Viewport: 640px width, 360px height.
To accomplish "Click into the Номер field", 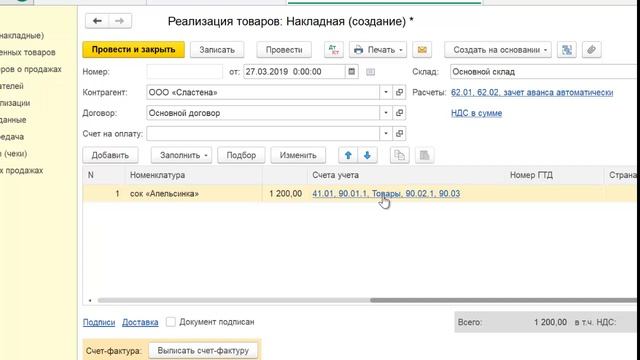I will click(184, 71).
